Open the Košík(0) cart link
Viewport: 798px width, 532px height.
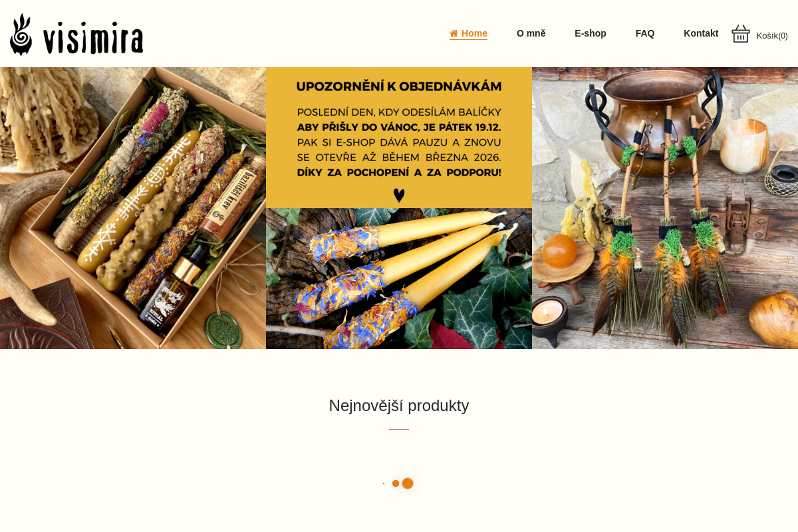coord(772,36)
